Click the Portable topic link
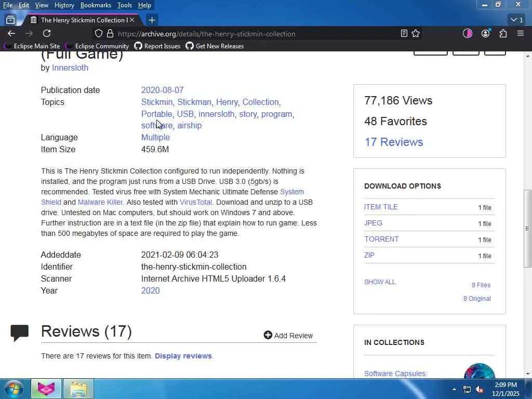 click(x=156, y=114)
